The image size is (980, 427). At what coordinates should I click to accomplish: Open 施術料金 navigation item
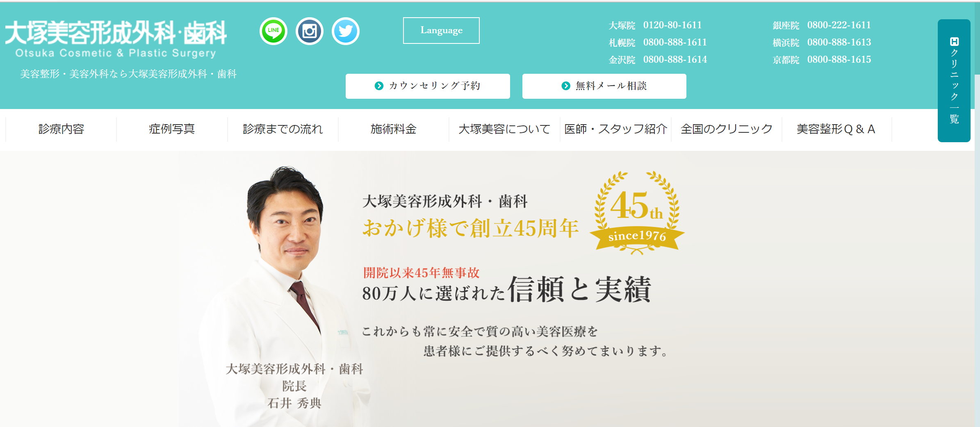(394, 129)
